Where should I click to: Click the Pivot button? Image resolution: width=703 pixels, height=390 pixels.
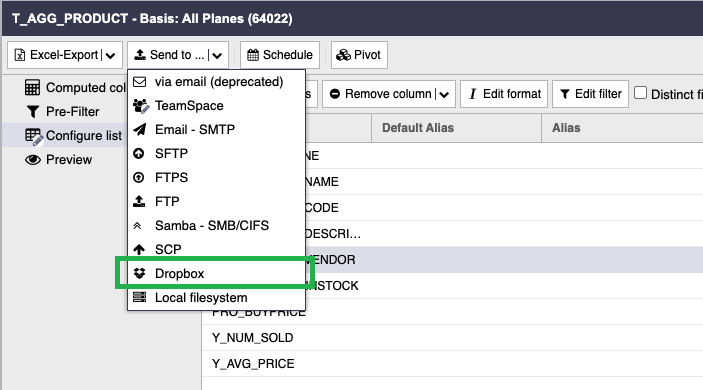(359, 55)
